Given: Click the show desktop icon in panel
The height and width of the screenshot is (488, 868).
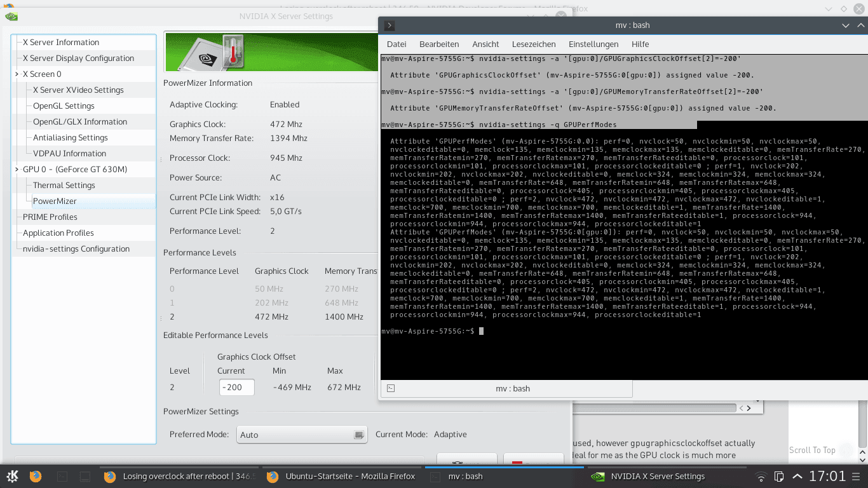Looking at the screenshot, I should click(x=85, y=476).
